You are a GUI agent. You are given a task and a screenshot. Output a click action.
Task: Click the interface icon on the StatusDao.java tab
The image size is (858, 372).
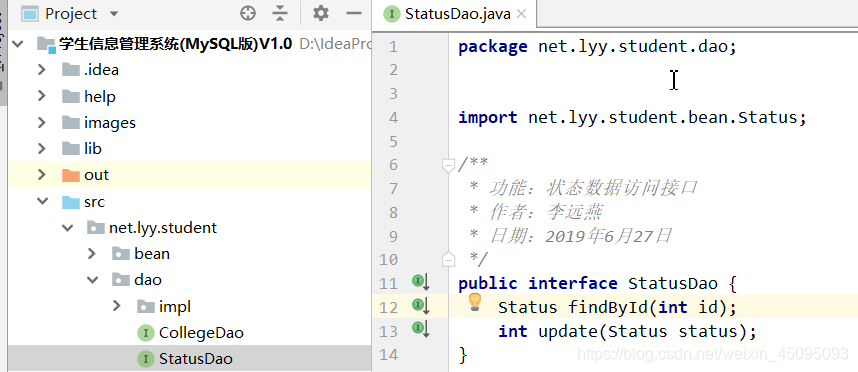click(x=392, y=14)
